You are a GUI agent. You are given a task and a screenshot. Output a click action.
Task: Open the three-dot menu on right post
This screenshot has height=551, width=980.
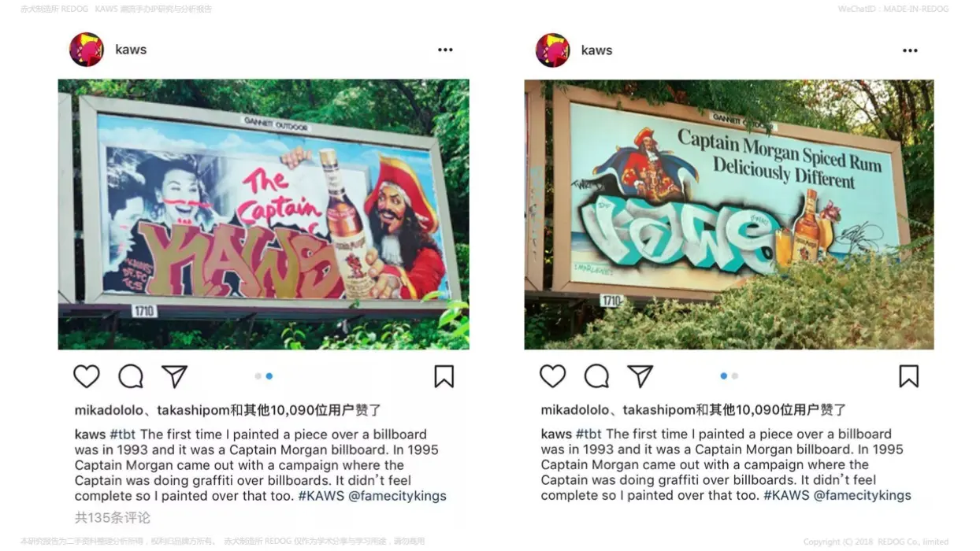(911, 50)
